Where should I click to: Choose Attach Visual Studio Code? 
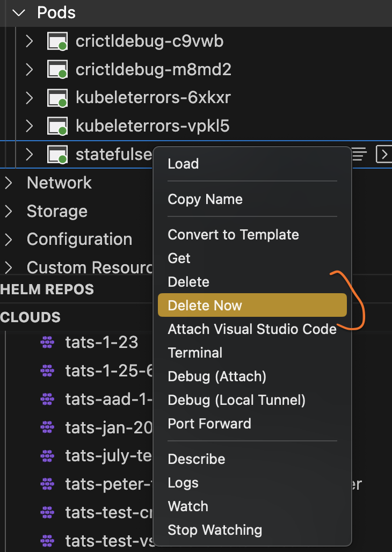(252, 329)
